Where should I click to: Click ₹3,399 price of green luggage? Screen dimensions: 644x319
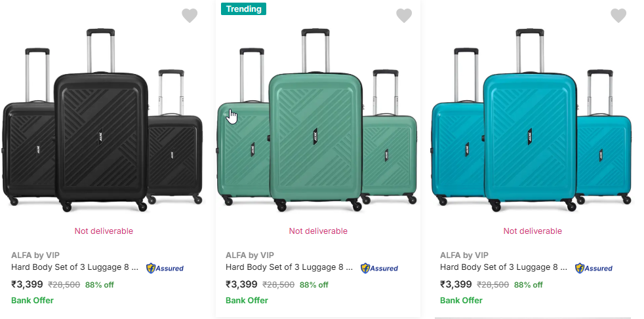pos(241,284)
